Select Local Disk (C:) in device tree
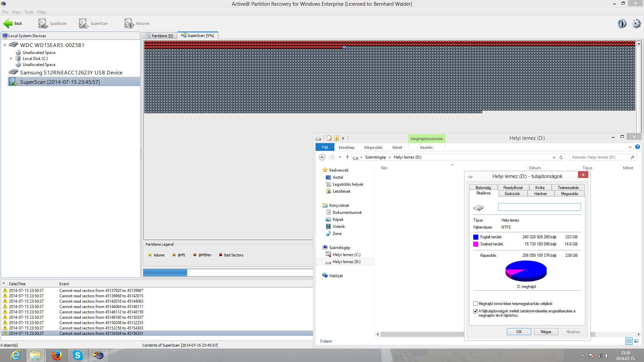The width and height of the screenshot is (644, 362). coord(35,58)
